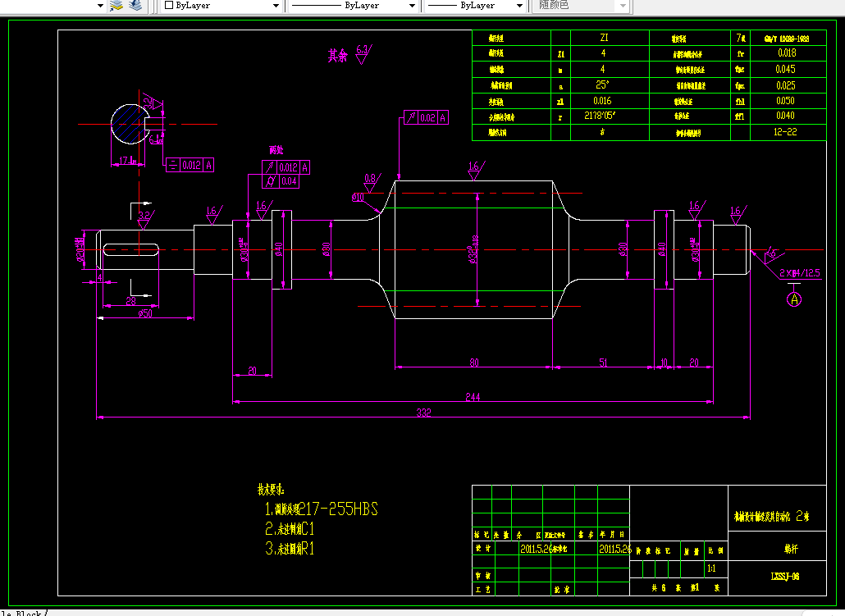Click technical note line ending in R1
This screenshot has width=845, height=616.
pyautogui.click(x=290, y=549)
